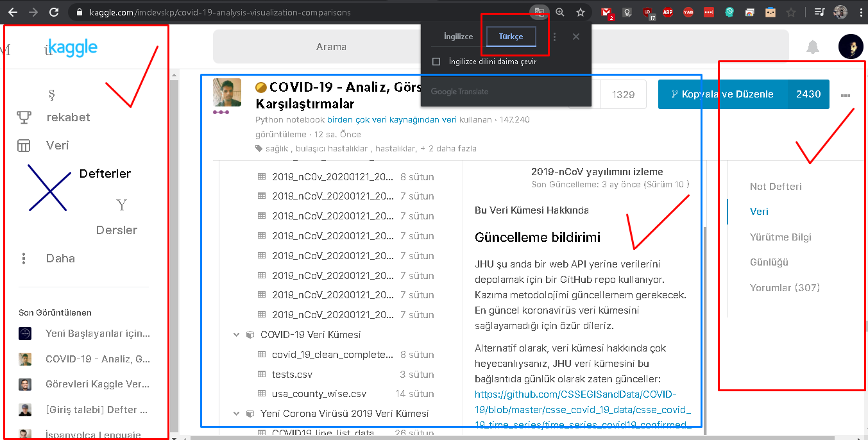Open Dersler in the sidebar
Screen dimensions: 868x440
tap(117, 230)
